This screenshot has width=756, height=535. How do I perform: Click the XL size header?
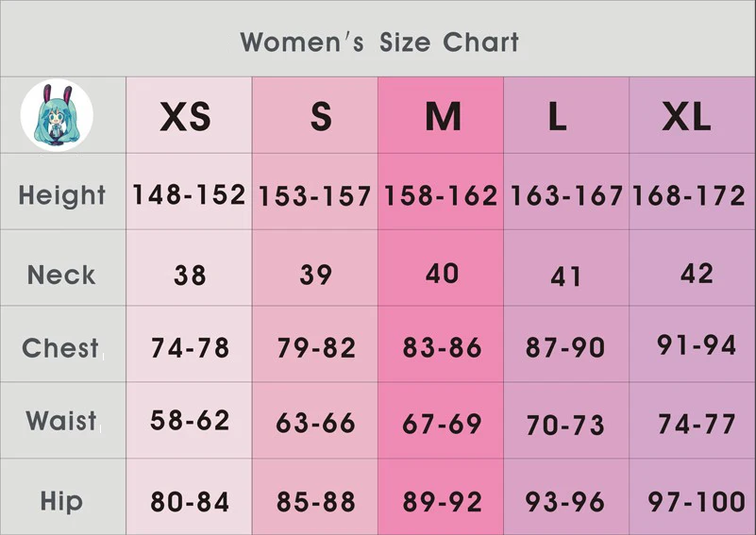click(x=686, y=117)
